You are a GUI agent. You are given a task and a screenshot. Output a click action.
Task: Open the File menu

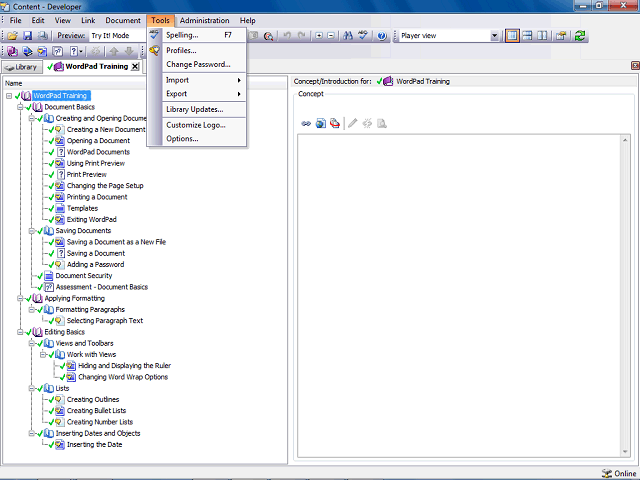pyautogui.click(x=16, y=20)
